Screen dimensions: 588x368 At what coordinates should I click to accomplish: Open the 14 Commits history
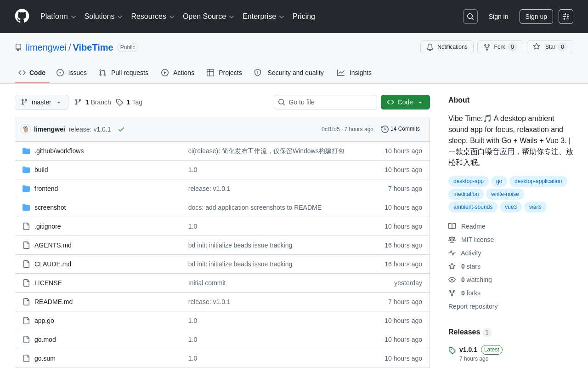(401, 129)
